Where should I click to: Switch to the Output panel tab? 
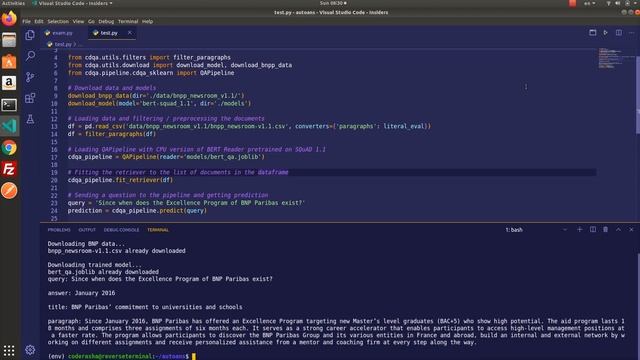point(87,230)
